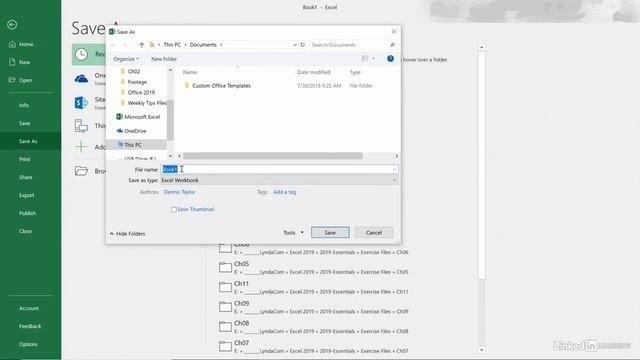Viewport: 640px width, 360px height.
Task: Enable the Save Thumbnail checkbox
Action: 174,209
